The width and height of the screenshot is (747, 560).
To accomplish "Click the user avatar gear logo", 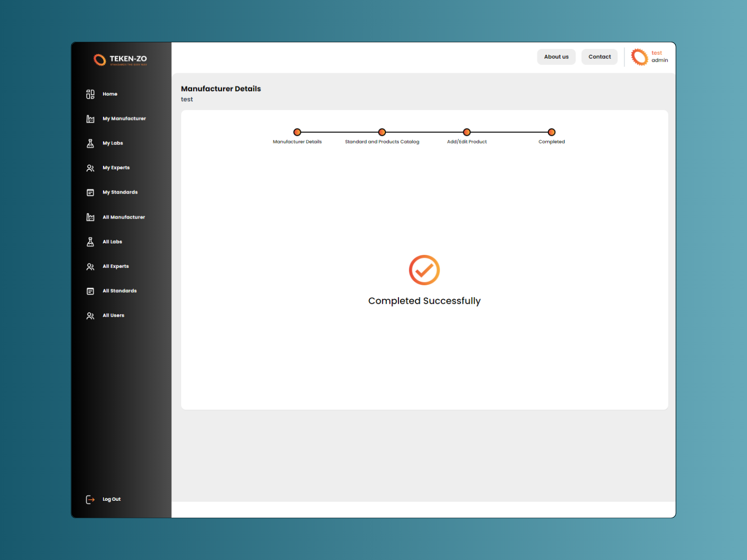I will point(639,57).
